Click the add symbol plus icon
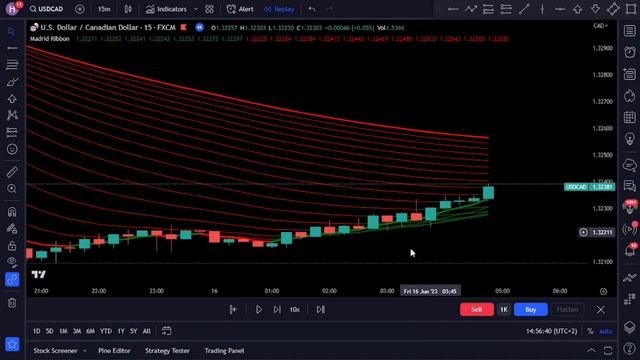This screenshot has height=360, width=640. click(x=80, y=9)
